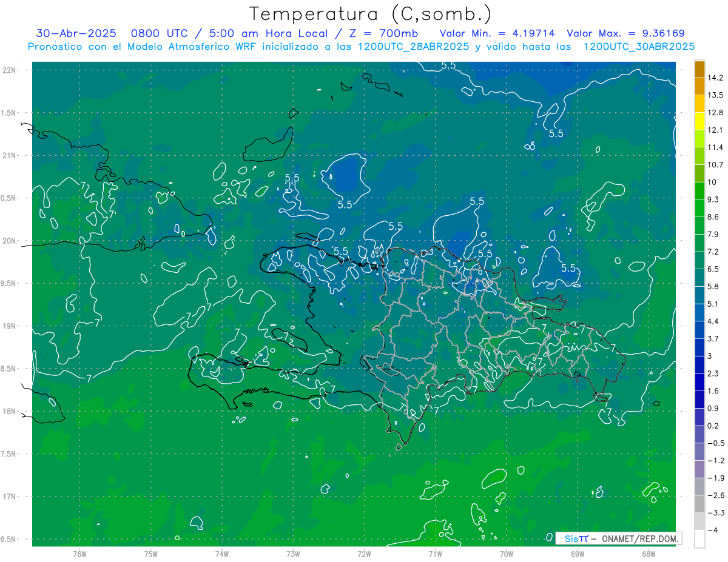
Task: Click the "71W" longitude axis label
Action: pyautogui.click(x=435, y=554)
